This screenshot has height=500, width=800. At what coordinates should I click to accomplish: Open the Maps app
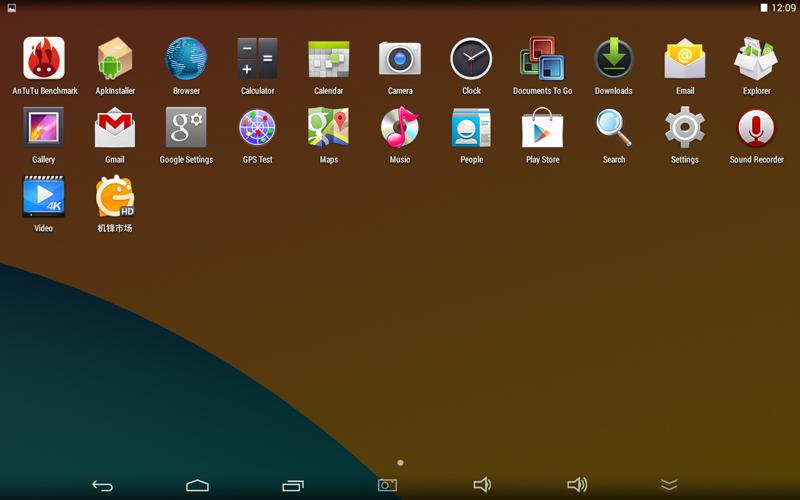(329, 127)
